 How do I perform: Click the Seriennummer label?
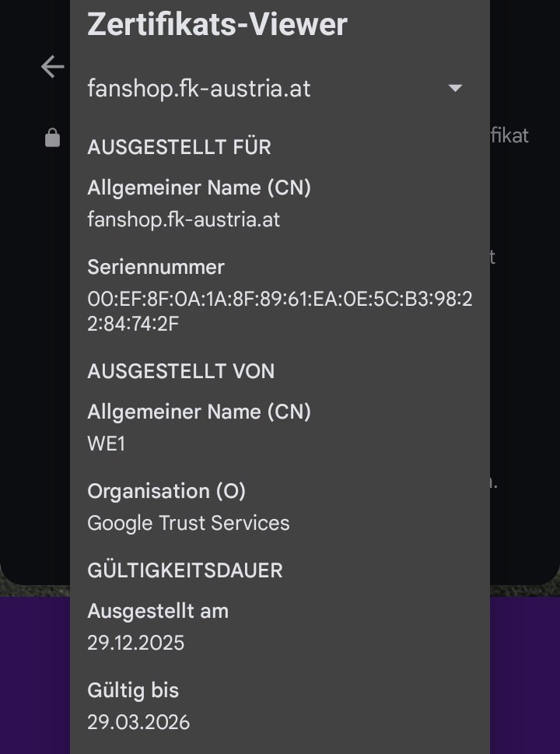pyautogui.click(x=156, y=267)
